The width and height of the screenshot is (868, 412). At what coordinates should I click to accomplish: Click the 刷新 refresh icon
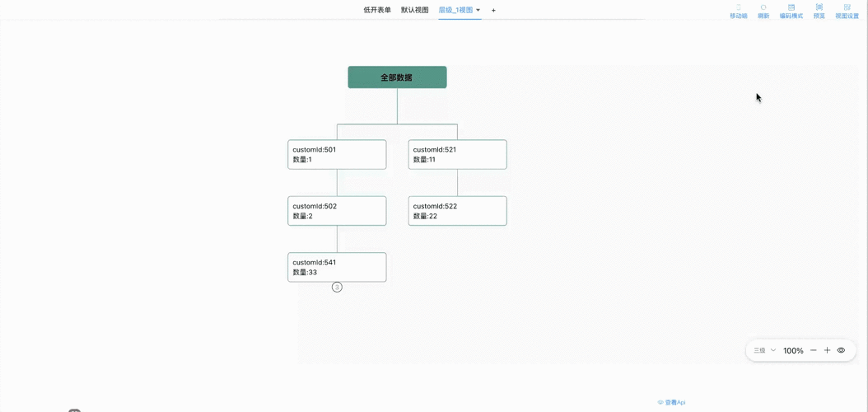(763, 7)
